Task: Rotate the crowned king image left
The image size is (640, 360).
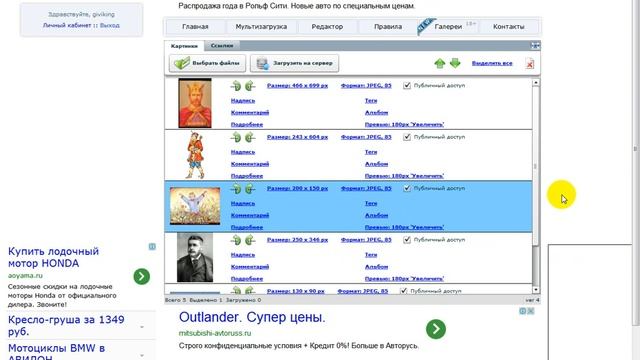Action: [236, 86]
